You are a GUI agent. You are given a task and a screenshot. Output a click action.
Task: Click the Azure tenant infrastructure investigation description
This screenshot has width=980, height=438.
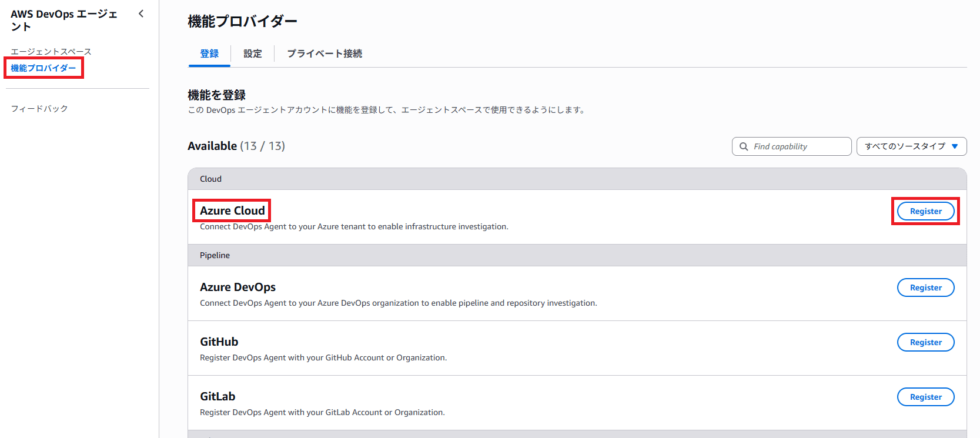click(354, 226)
